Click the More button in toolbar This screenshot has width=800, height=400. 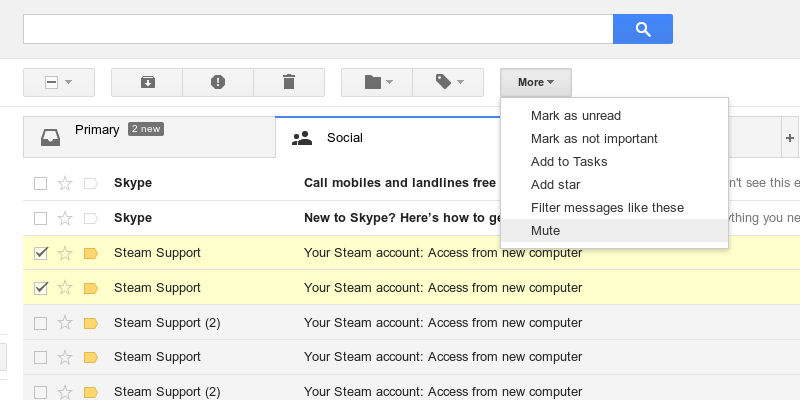[x=536, y=82]
